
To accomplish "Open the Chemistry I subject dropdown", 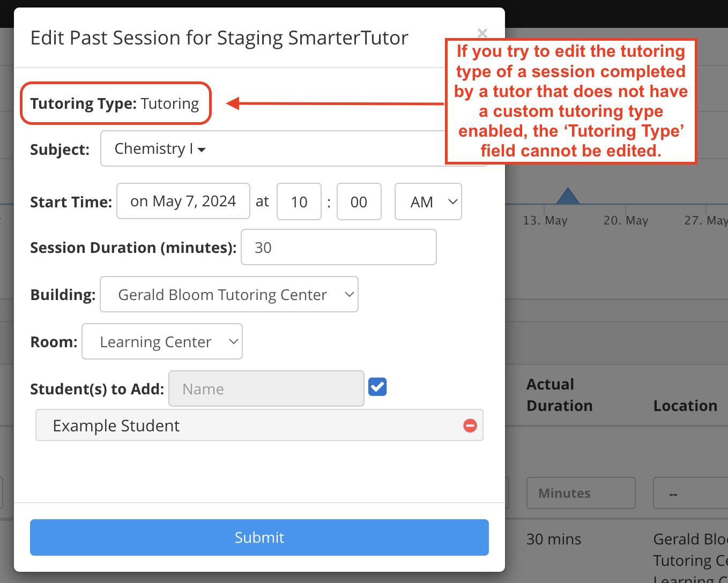I will (x=294, y=148).
